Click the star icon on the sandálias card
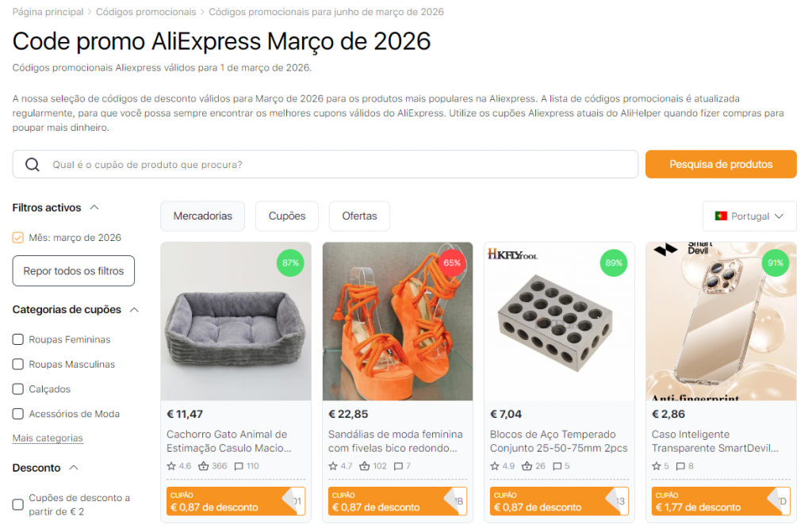Screen dimensions: 812x528 [x=331, y=467]
